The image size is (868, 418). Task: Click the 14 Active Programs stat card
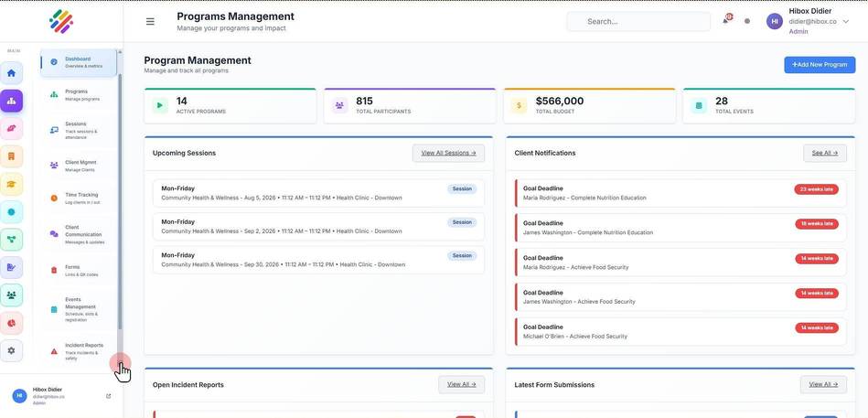(x=230, y=105)
